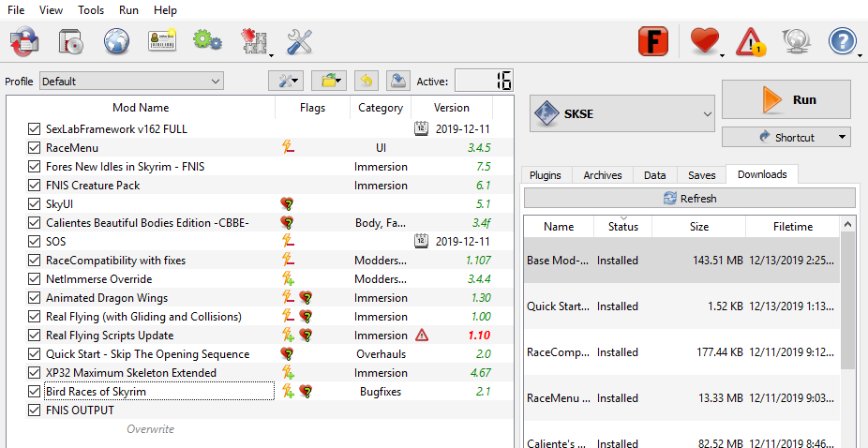Click the blue question mark help icon
Image resolution: width=868 pixels, height=448 pixels.
coord(842,42)
